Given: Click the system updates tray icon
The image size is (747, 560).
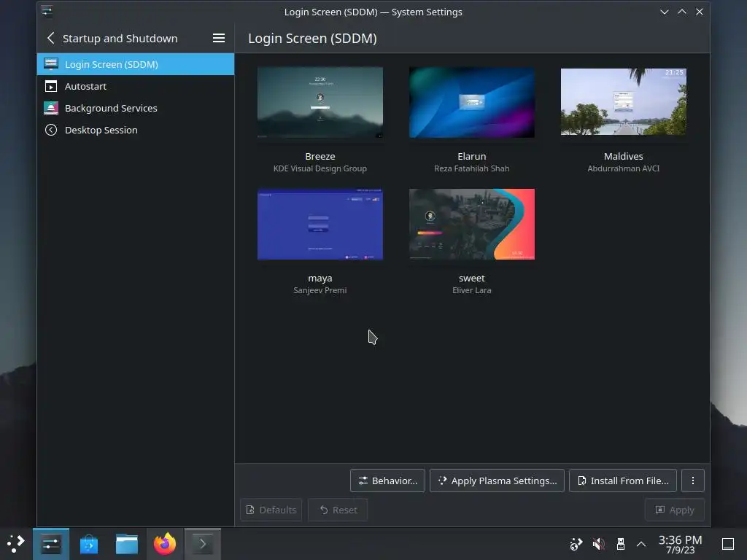Looking at the screenshot, I should point(576,544).
